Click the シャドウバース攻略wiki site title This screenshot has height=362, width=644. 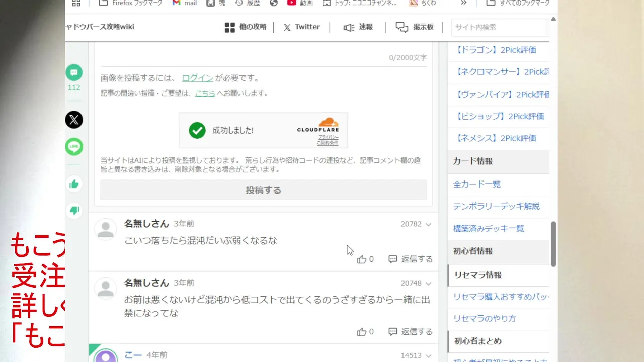click(100, 27)
